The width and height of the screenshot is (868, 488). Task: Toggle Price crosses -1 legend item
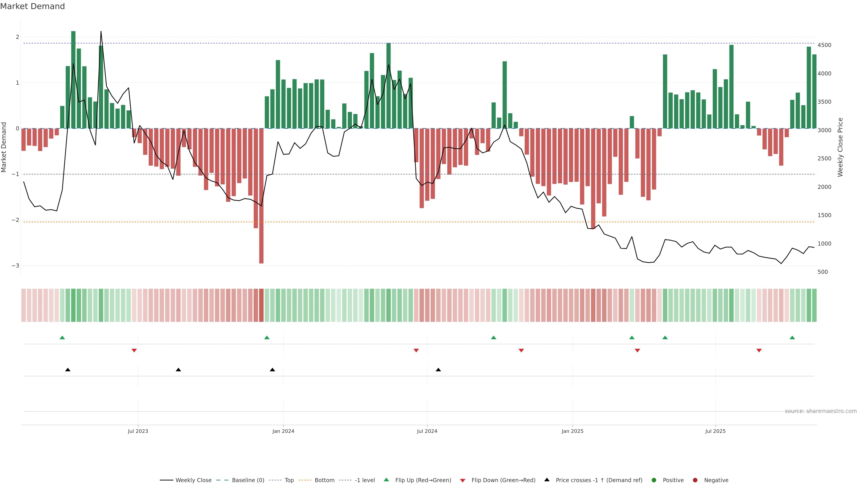pos(599,480)
